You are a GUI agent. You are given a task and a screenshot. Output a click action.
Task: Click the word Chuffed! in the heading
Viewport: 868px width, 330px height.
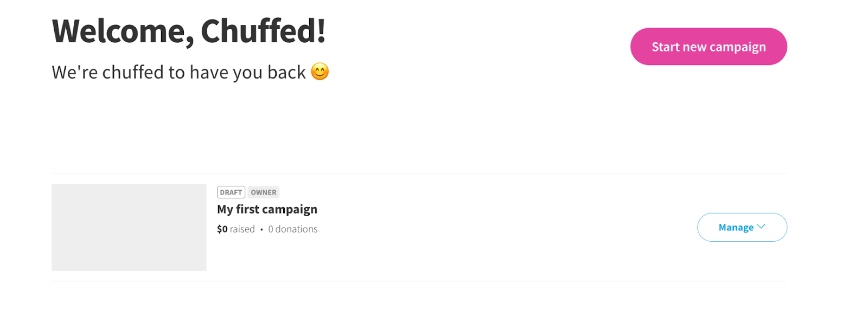(x=264, y=31)
